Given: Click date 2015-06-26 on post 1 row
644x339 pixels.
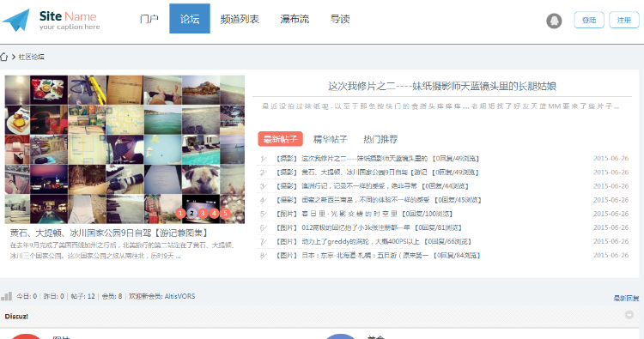Looking at the screenshot, I should pos(611,159).
